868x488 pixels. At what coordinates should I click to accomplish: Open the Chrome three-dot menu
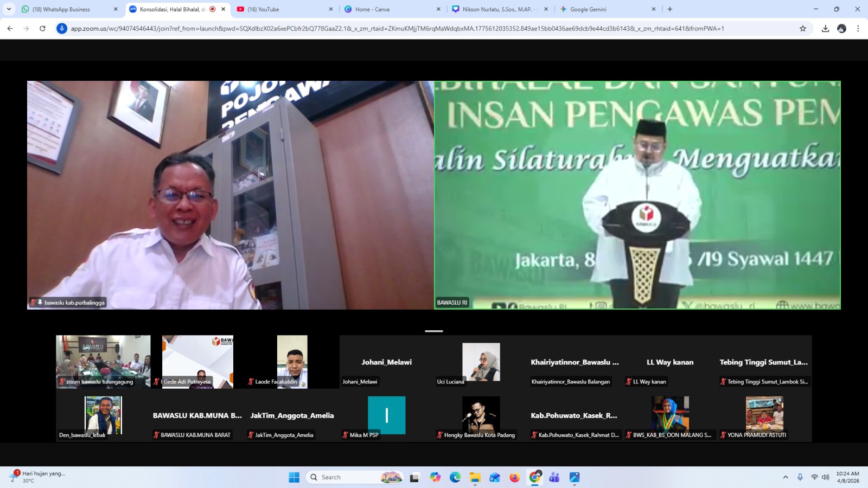858,28
